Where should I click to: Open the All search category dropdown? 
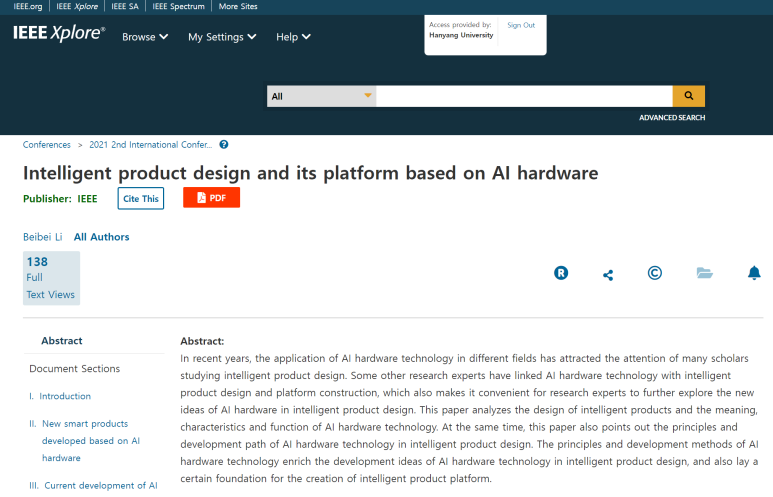(321, 96)
